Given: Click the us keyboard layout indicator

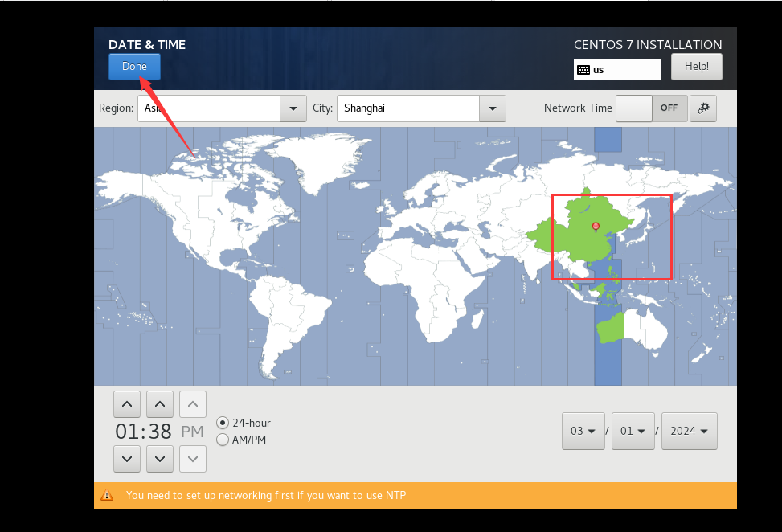Looking at the screenshot, I should [x=617, y=70].
